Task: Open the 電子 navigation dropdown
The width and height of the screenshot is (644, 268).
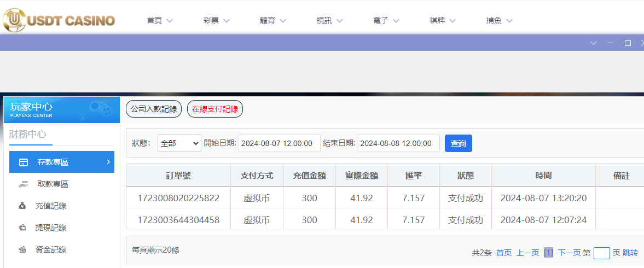Action: [386, 21]
